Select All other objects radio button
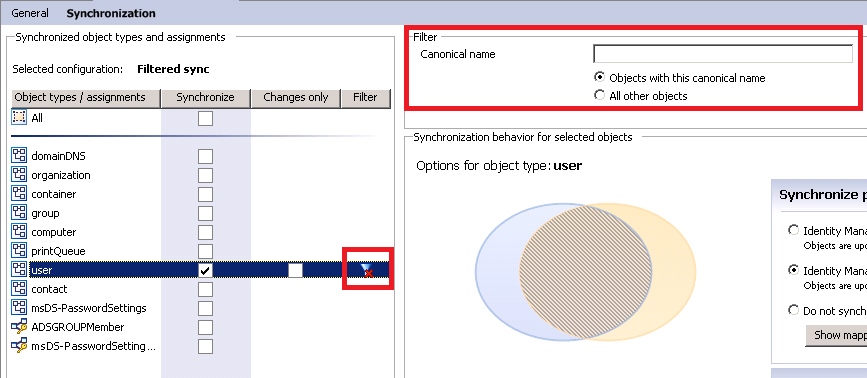Screen dimensions: 867x378 [599, 96]
